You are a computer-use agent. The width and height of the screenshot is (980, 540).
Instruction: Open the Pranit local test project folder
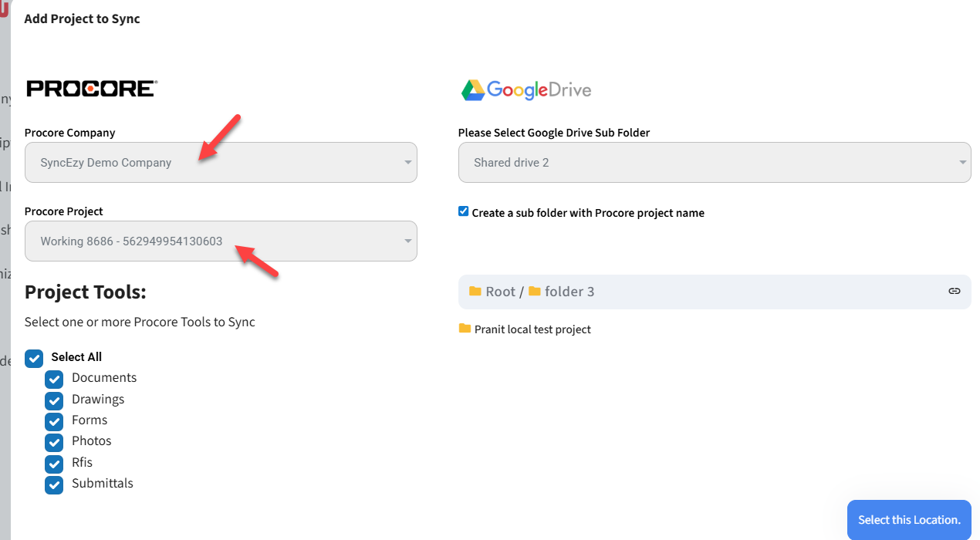(532, 329)
